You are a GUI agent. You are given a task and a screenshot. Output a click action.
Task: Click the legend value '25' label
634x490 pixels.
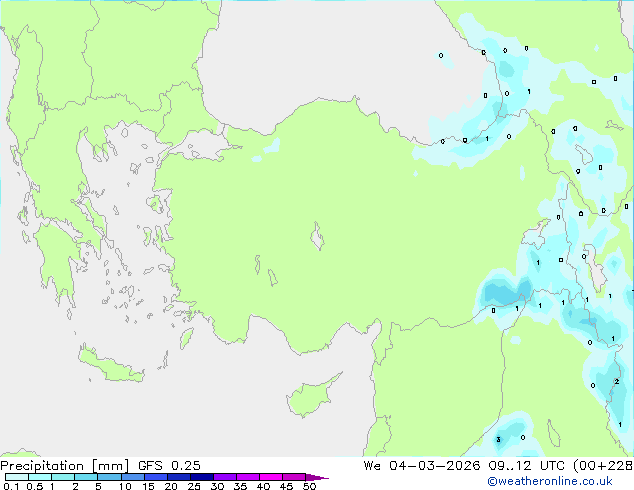click(x=194, y=486)
